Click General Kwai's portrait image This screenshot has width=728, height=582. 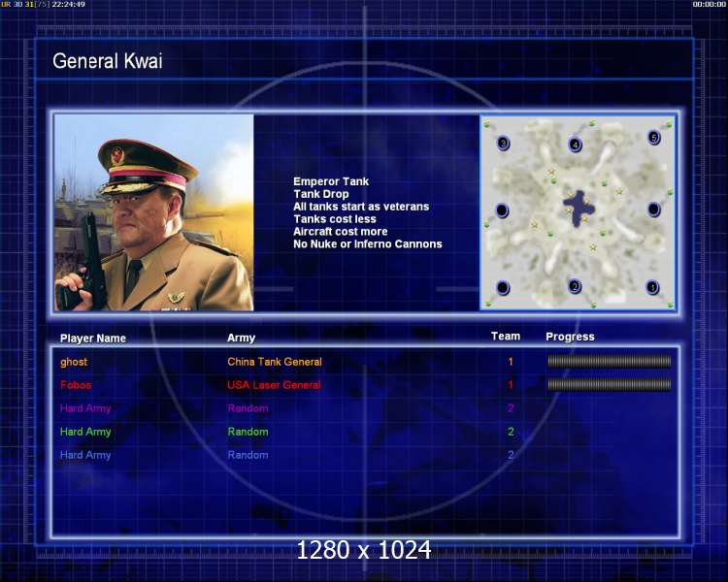pyautogui.click(x=154, y=212)
